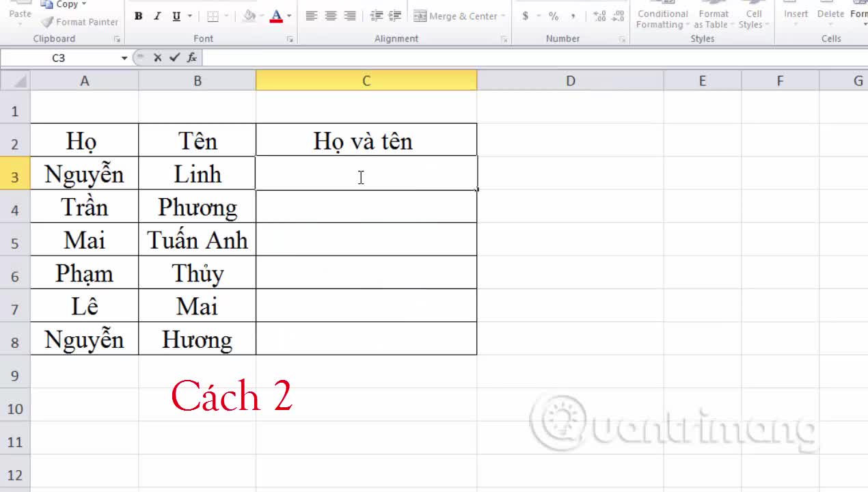The image size is (868, 492).
Task: Center text horizontally
Action: coord(331,16)
